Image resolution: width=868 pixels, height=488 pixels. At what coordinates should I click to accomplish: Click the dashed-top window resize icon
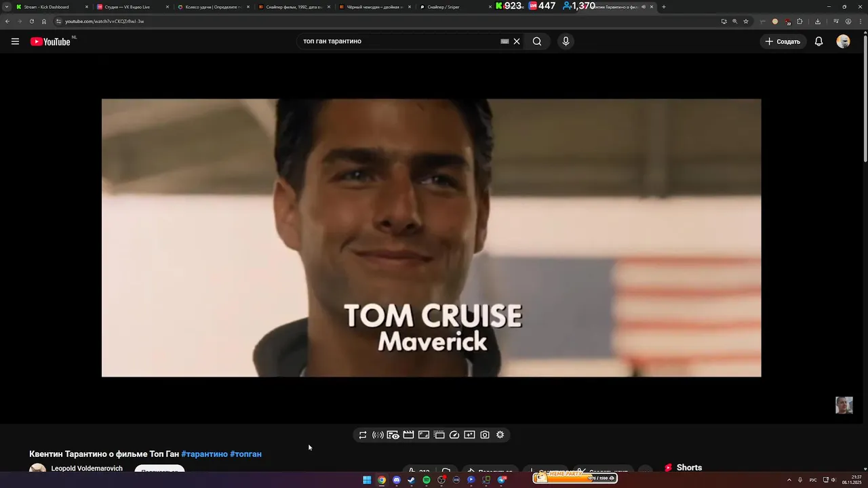(439, 435)
